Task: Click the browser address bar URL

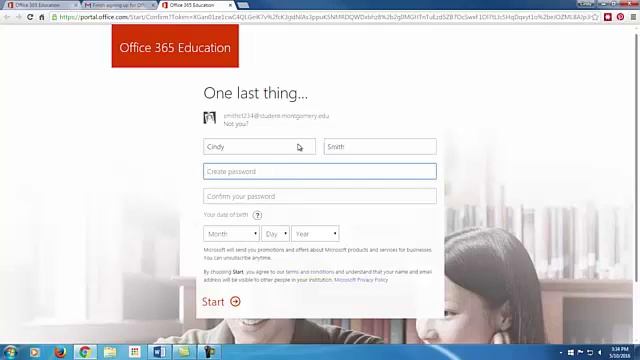Action: point(324,17)
